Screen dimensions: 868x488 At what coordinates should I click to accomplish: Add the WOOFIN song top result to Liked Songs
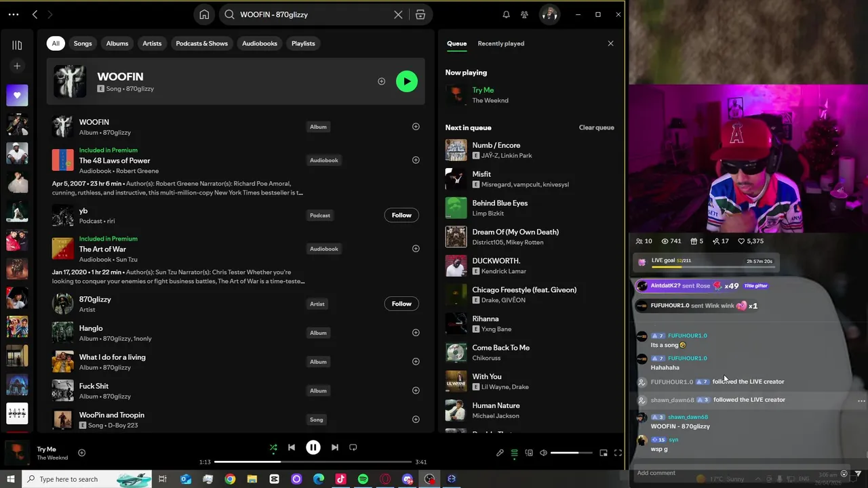tap(381, 81)
